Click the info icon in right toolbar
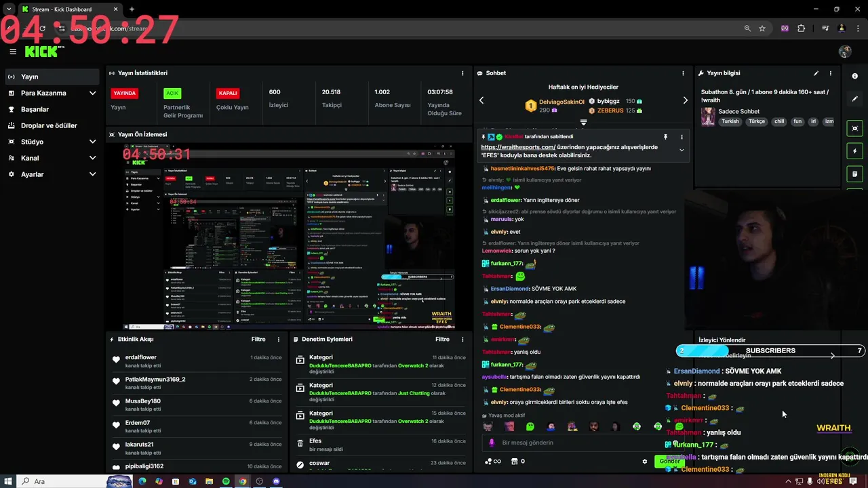The image size is (868, 488). [x=854, y=76]
